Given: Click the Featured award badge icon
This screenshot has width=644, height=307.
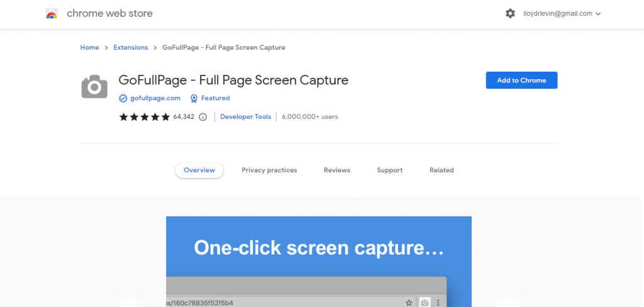Looking at the screenshot, I should pos(194,98).
